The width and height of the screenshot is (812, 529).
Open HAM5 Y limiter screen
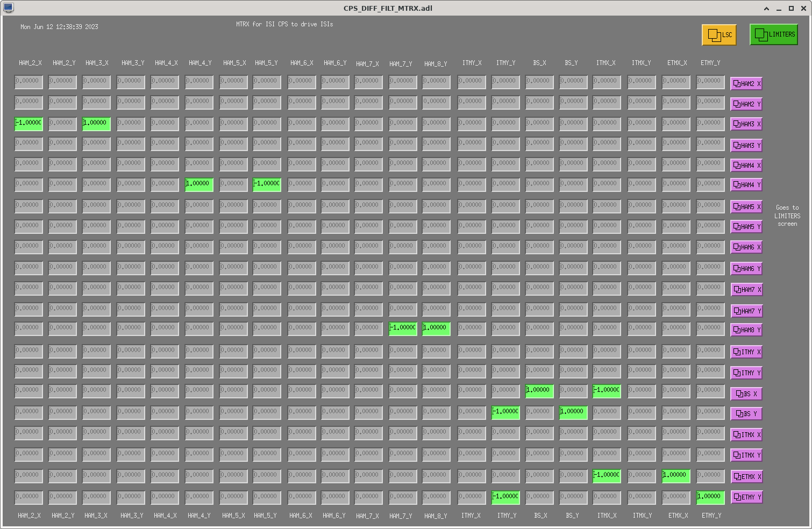746,227
